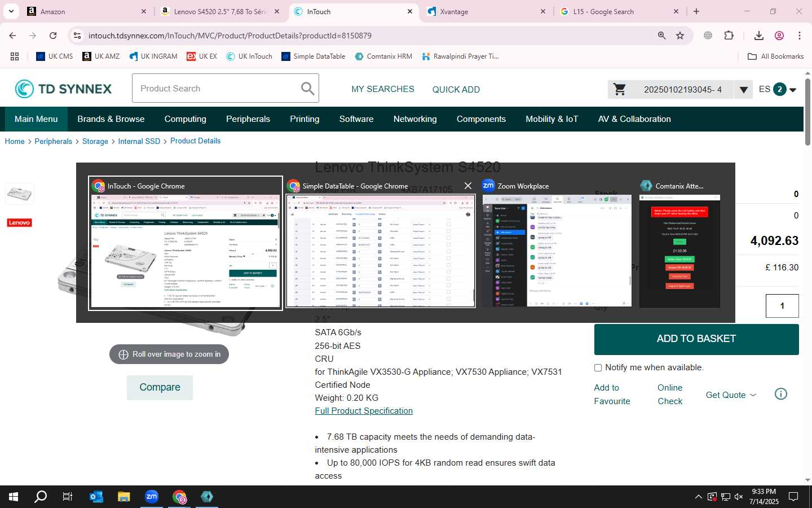Open the ES user account dropdown
The width and height of the screenshot is (812, 508).
pyautogui.click(x=778, y=89)
